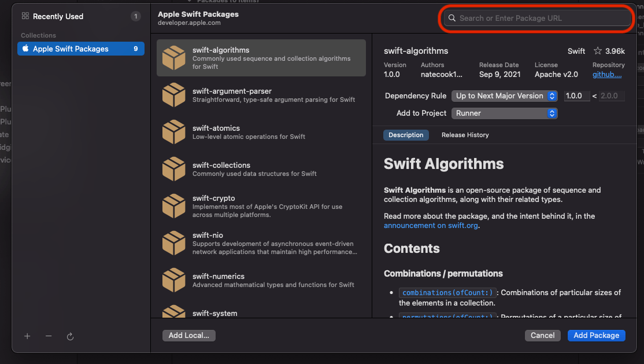644x364 pixels.
Task: Click the Cancel button
Action: point(543,335)
